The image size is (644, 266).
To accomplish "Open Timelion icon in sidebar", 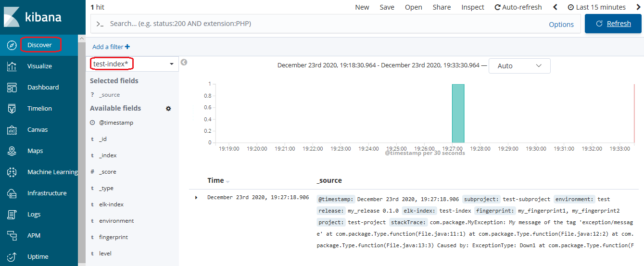I will point(12,109).
